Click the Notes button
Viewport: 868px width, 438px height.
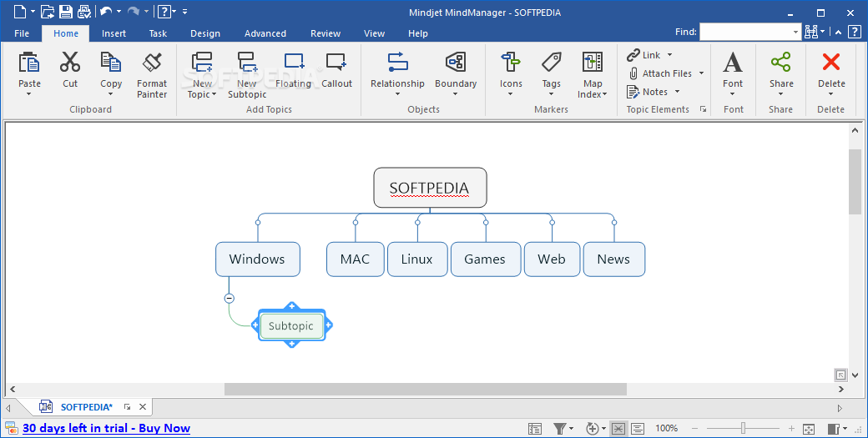(x=648, y=92)
